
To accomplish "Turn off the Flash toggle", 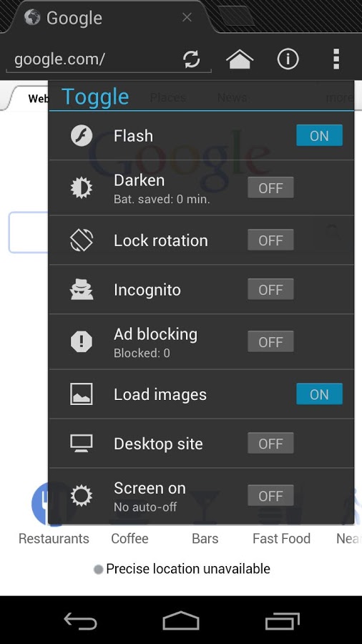I will coord(319,135).
